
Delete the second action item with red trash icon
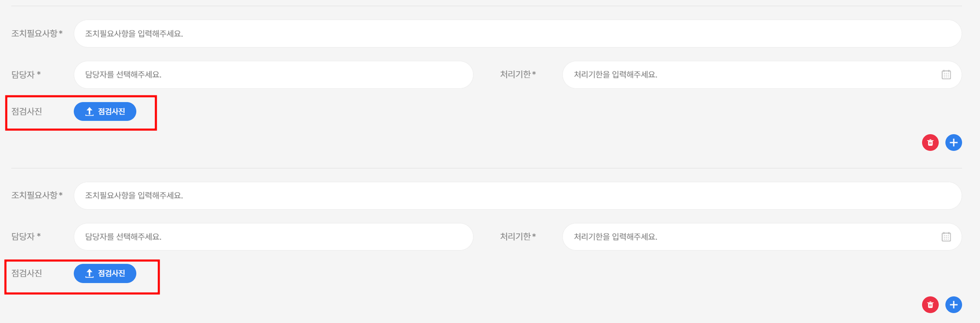coord(930,305)
